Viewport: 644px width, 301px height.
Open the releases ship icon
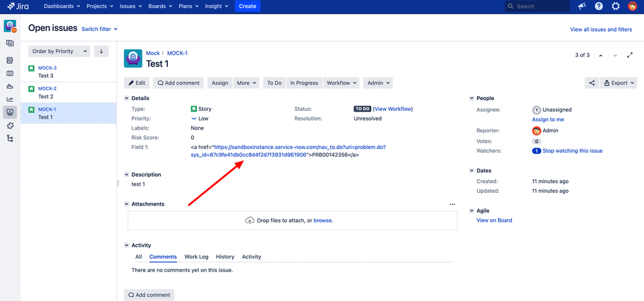[x=10, y=86]
